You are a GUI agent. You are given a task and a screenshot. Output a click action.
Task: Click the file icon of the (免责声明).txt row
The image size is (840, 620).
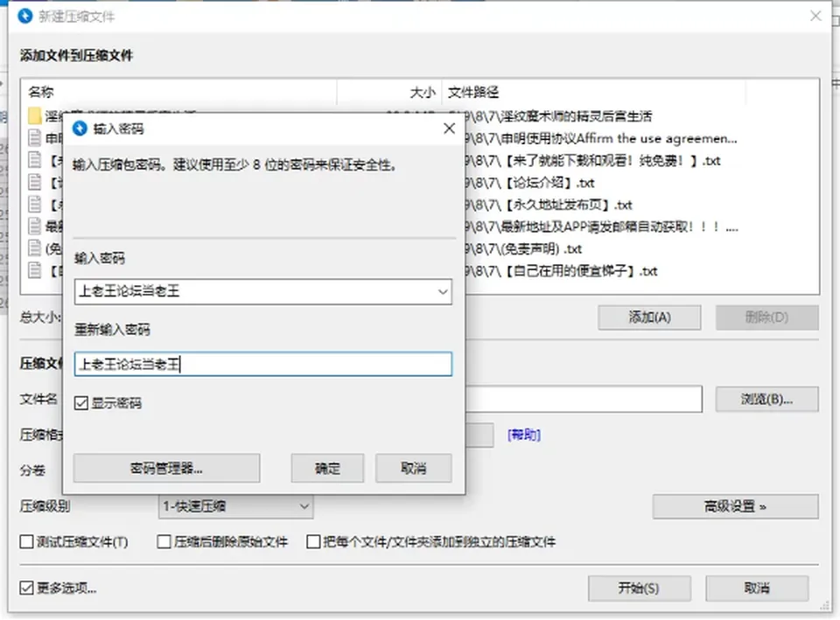tap(35, 247)
